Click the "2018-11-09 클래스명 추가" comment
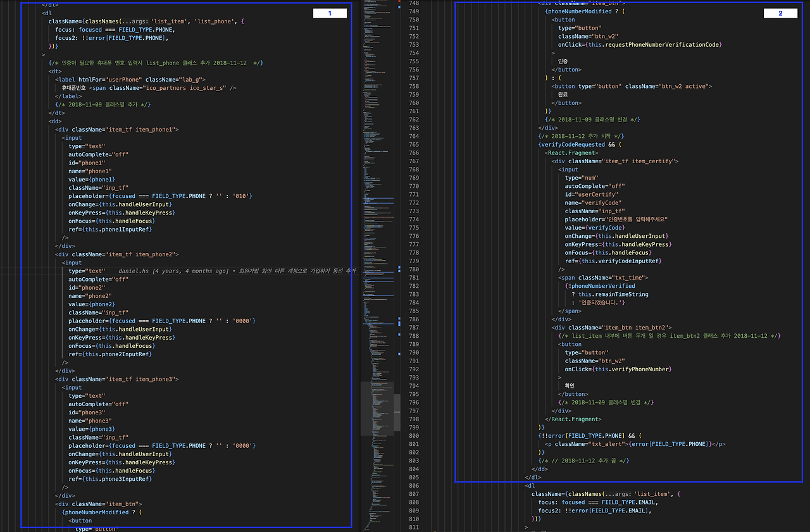 (x=103, y=104)
